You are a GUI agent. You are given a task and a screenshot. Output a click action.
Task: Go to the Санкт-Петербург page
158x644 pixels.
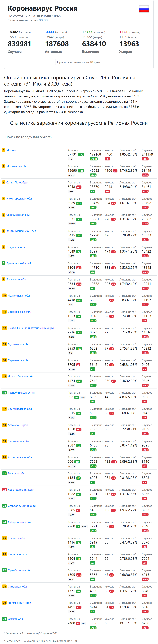17,182
